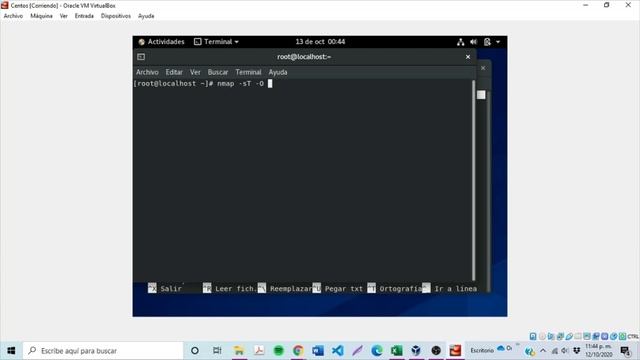Open Spotify from taskbar
This screenshot has width=640, height=360.
278,351
